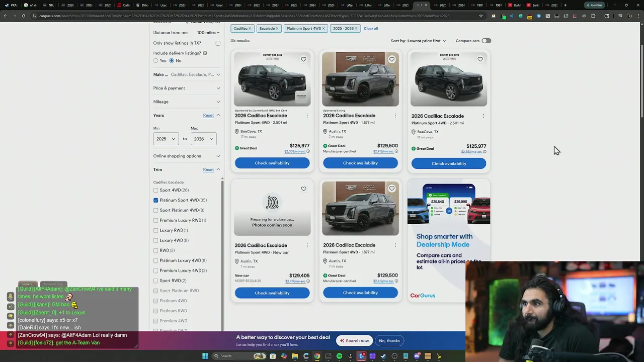Collapse the Trim filter section
Image resolution: width=644 pixels, height=362 pixels.
(218, 169)
